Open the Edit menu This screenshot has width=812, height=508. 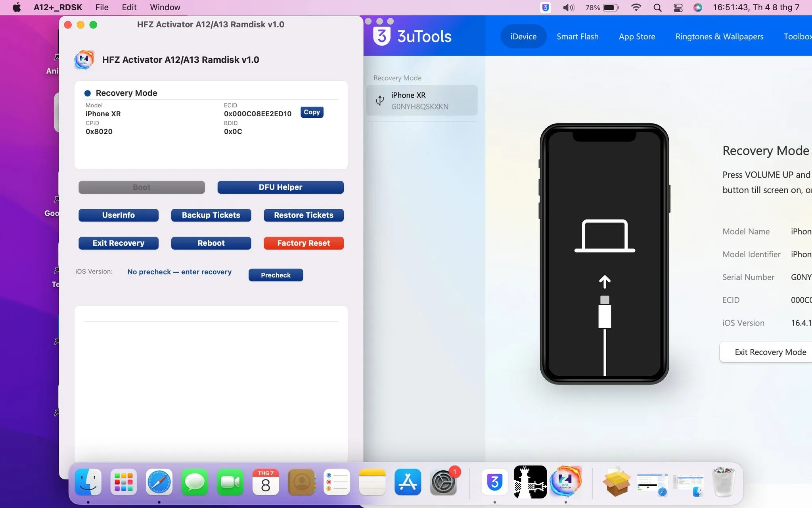[x=129, y=7]
